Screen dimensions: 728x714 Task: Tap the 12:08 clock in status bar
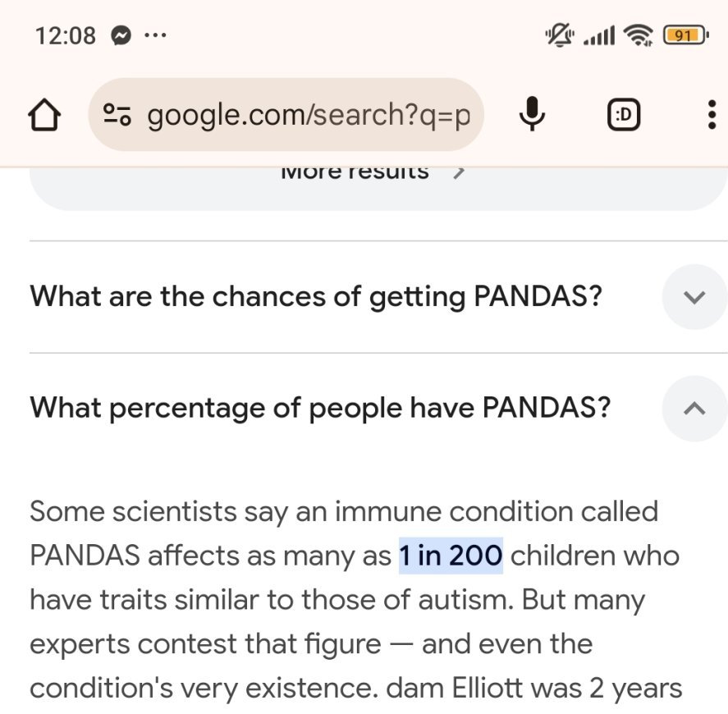(66, 35)
